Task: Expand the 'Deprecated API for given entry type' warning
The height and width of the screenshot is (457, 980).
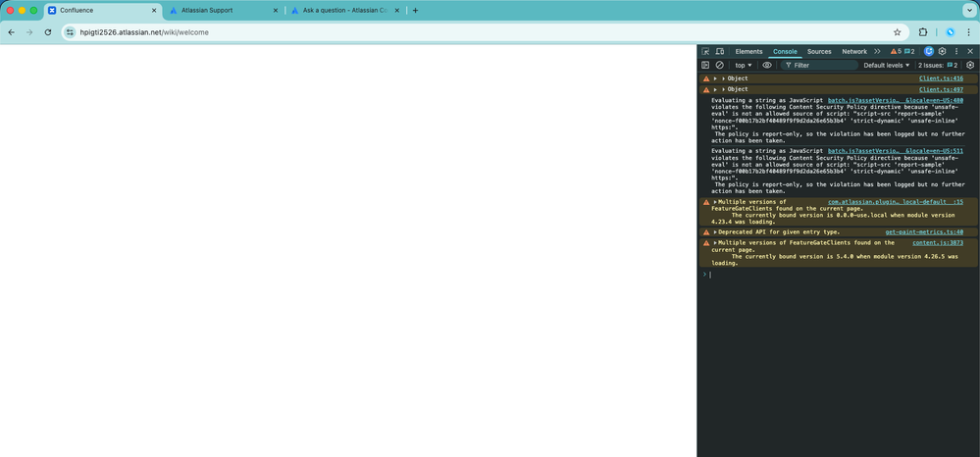Action: click(715, 232)
